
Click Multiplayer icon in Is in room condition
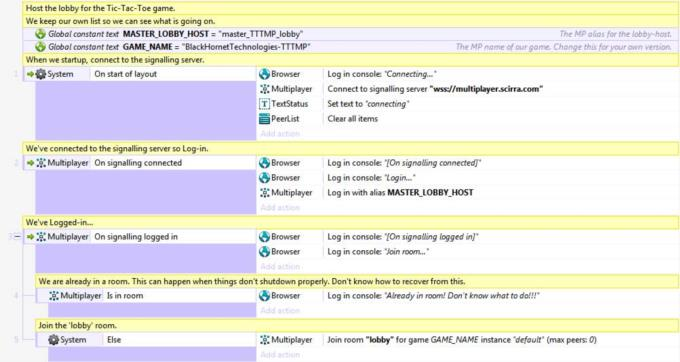click(x=54, y=296)
